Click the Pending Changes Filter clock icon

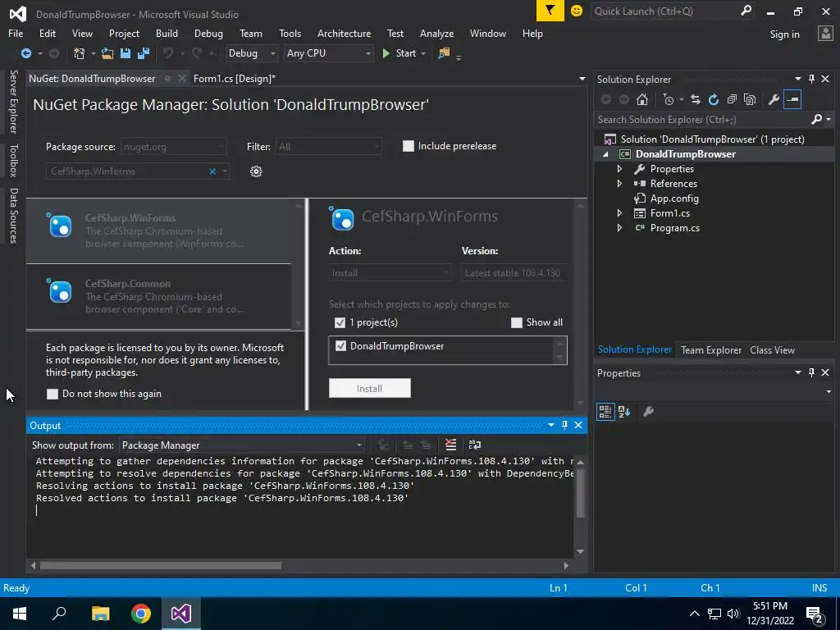[x=668, y=99]
